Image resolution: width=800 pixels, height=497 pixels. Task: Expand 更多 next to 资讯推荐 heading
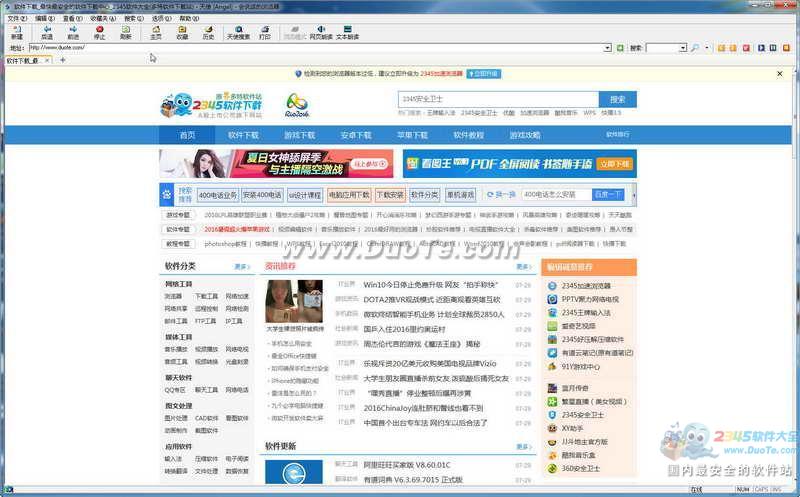524,266
